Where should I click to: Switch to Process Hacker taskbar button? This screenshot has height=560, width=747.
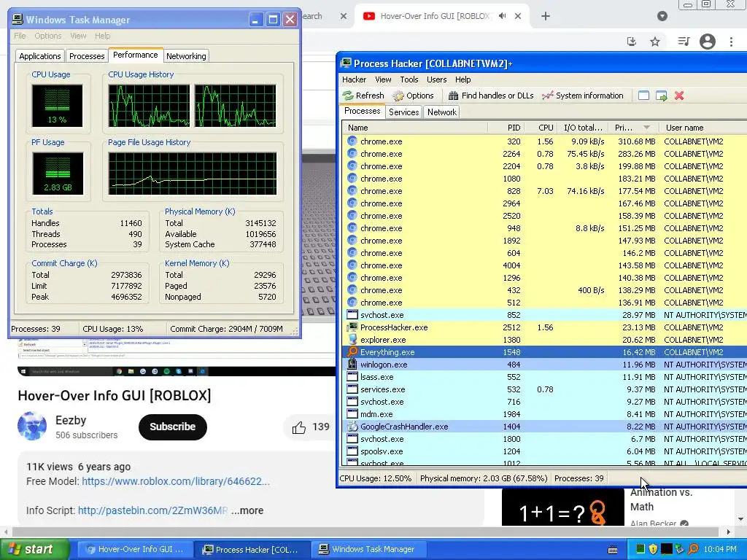pyautogui.click(x=252, y=550)
